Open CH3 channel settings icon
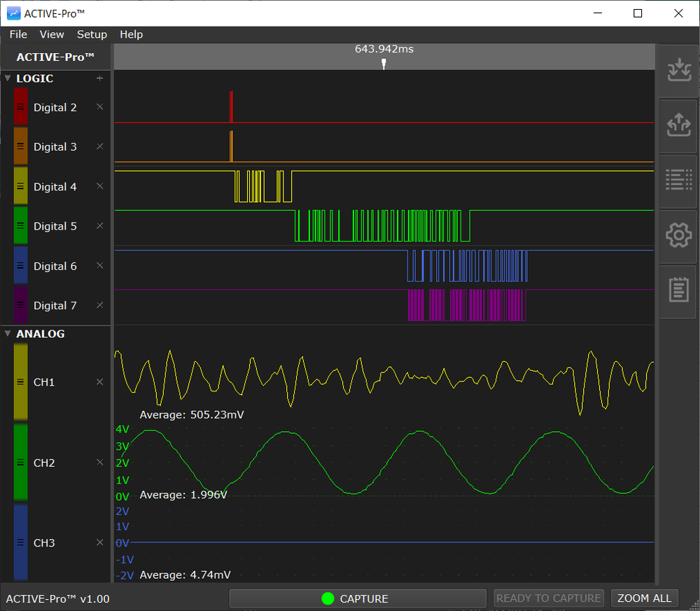 [21, 542]
